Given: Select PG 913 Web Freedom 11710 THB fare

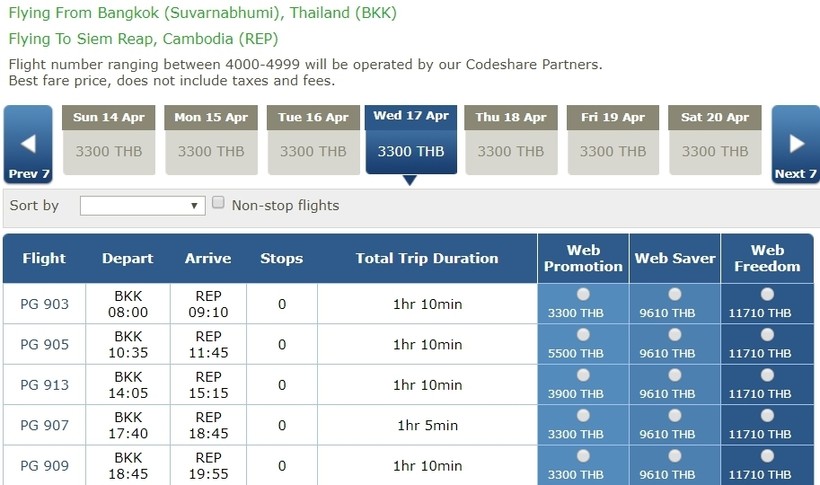Looking at the screenshot, I should [x=767, y=375].
